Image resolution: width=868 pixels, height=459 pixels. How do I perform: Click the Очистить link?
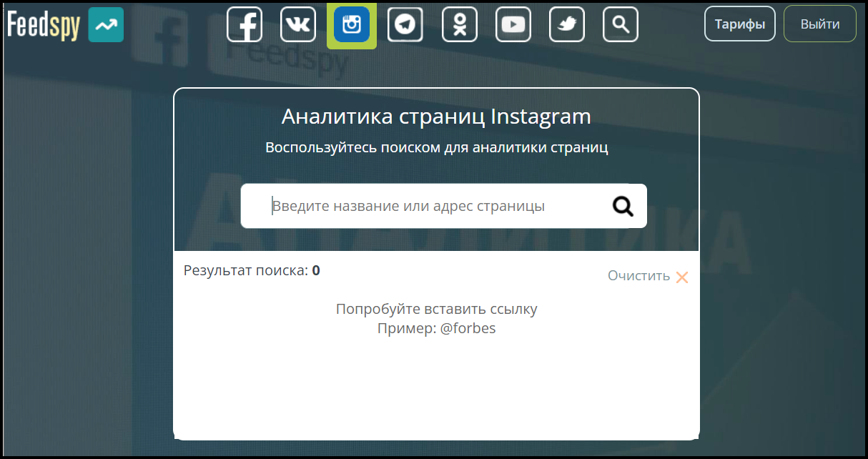639,276
